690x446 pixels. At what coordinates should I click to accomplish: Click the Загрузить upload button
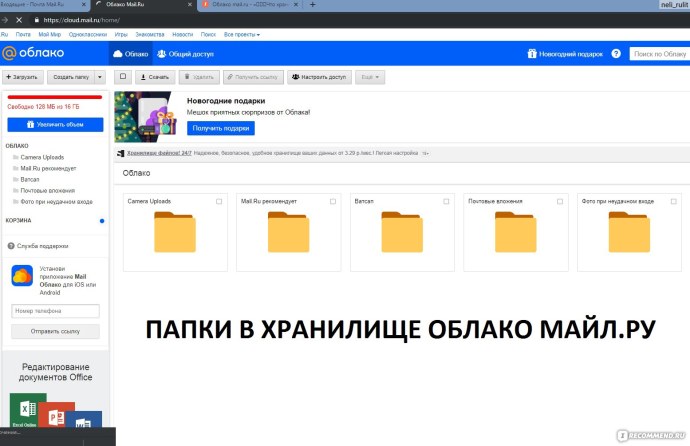(x=22, y=77)
